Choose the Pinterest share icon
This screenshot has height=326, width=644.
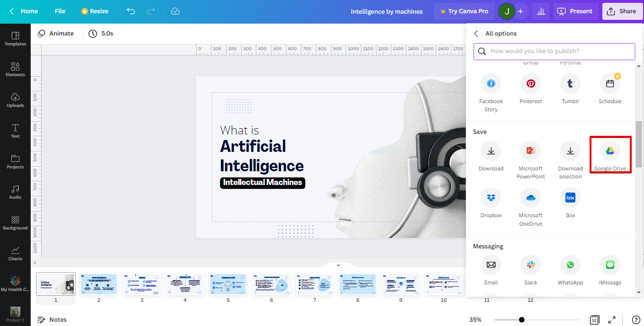pyautogui.click(x=530, y=84)
